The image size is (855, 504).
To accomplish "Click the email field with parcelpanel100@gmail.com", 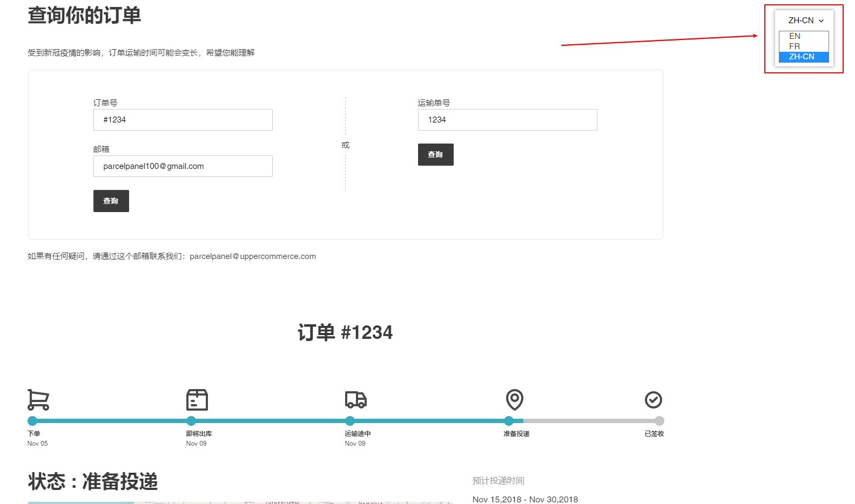I will [x=183, y=166].
